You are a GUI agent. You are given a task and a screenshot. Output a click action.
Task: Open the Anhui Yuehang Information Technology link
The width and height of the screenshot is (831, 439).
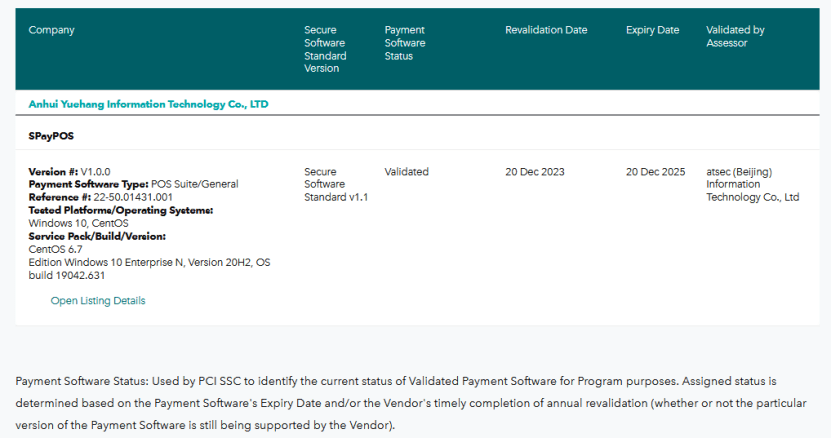point(148,104)
